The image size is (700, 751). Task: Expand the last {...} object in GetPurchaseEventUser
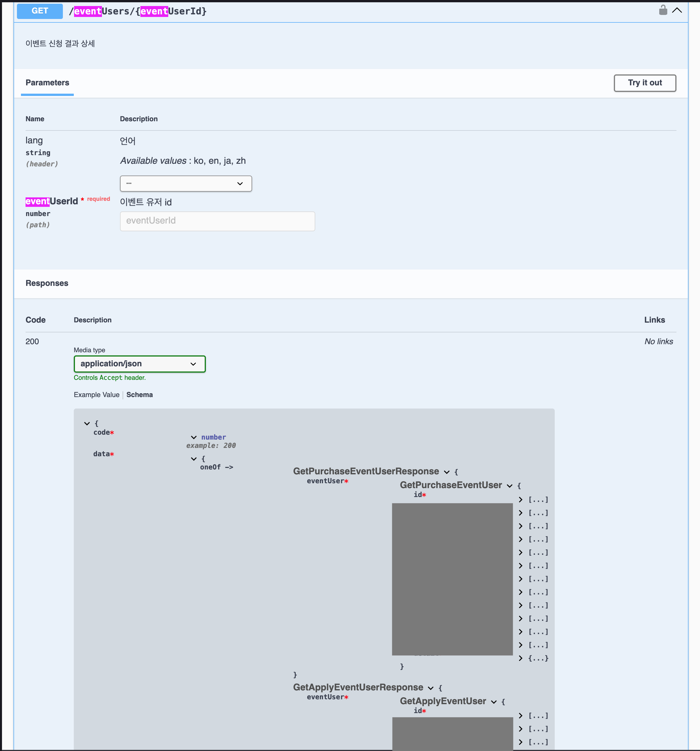(x=521, y=658)
